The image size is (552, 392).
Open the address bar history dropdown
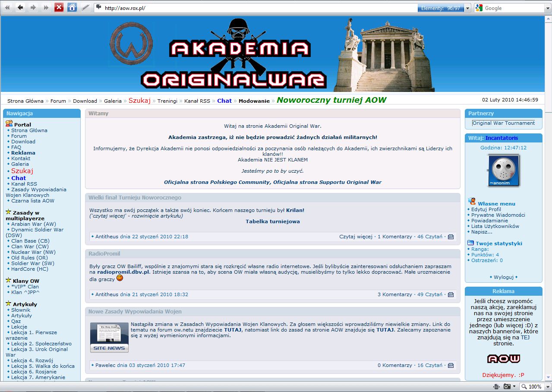[467, 8]
